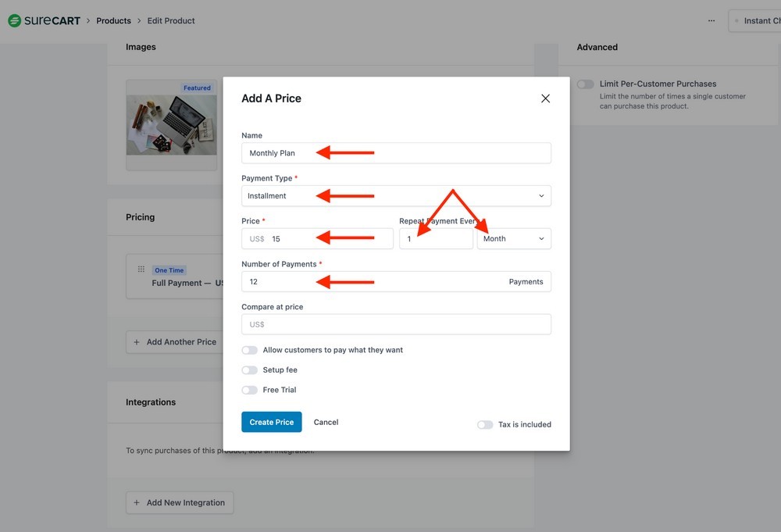Image resolution: width=781 pixels, height=532 pixels.
Task: Toggle Tax is included switch
Action: tap(485, 424)
